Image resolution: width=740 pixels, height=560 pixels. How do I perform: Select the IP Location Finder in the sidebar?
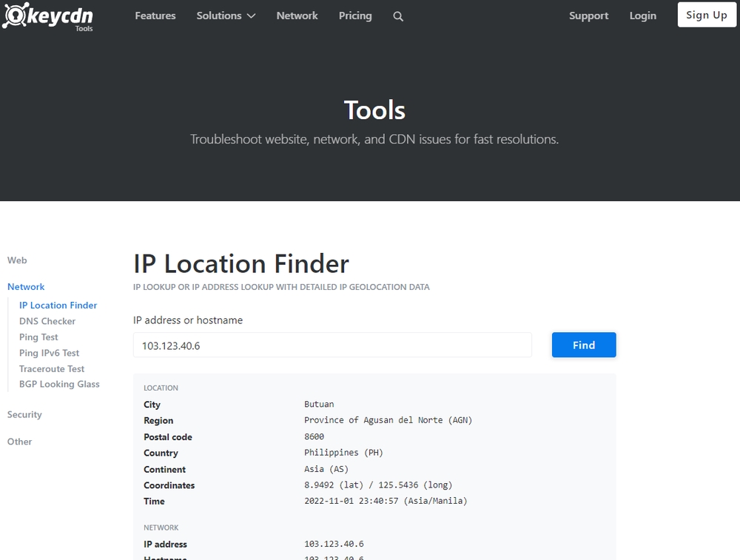click(x=58, y=305)
